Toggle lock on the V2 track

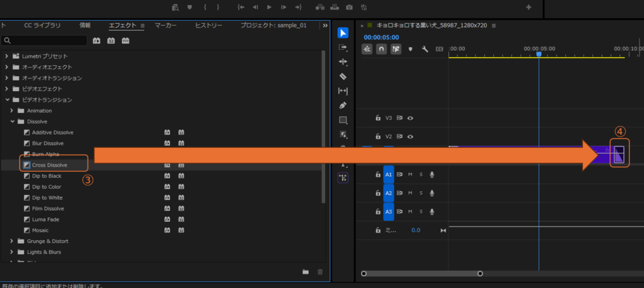click(x=378, y=136)
